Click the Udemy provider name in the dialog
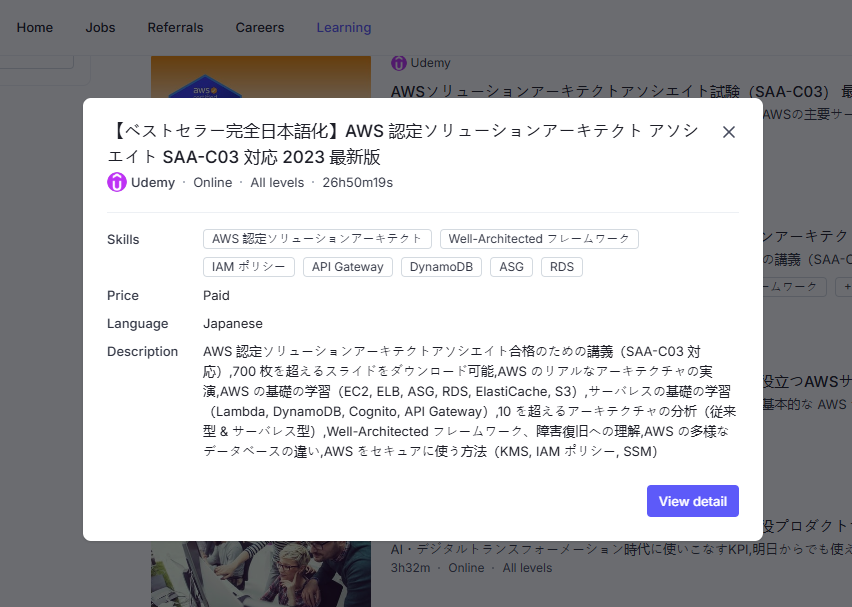The height and width of the screenshot is (607, 852). 153,183
